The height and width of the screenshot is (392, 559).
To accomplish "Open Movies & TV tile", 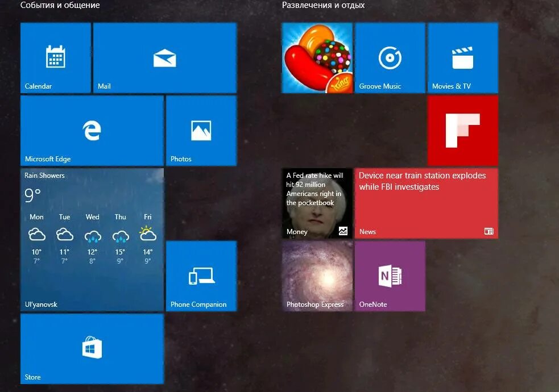I will [x=463, y=58].
